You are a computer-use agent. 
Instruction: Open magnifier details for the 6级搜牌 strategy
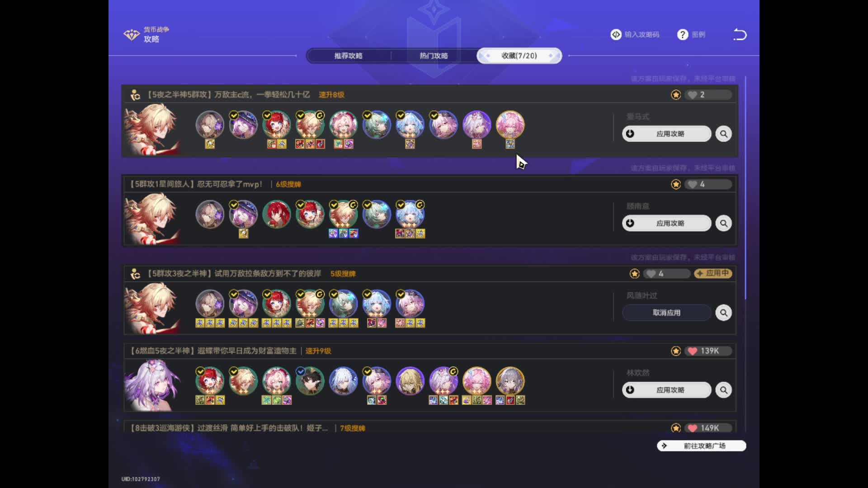coord(723,223)
